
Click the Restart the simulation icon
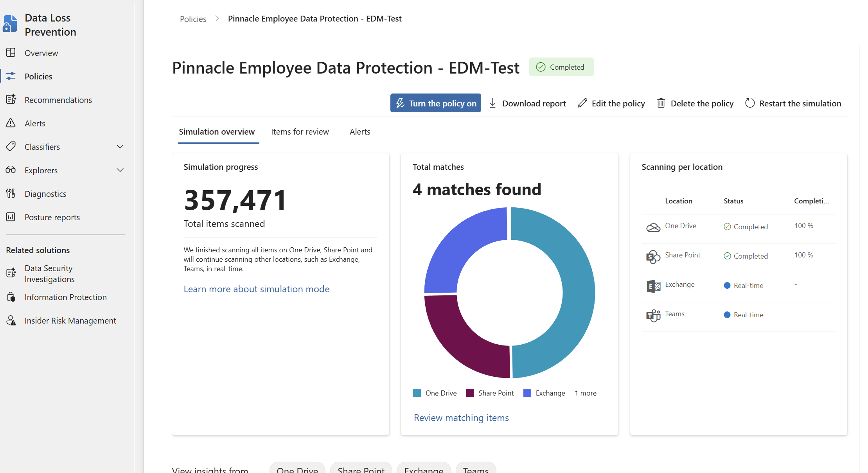(749, 103)
